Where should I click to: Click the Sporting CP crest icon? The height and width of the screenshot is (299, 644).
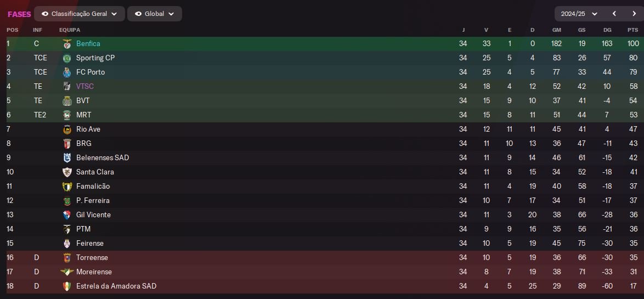(67, 58)
